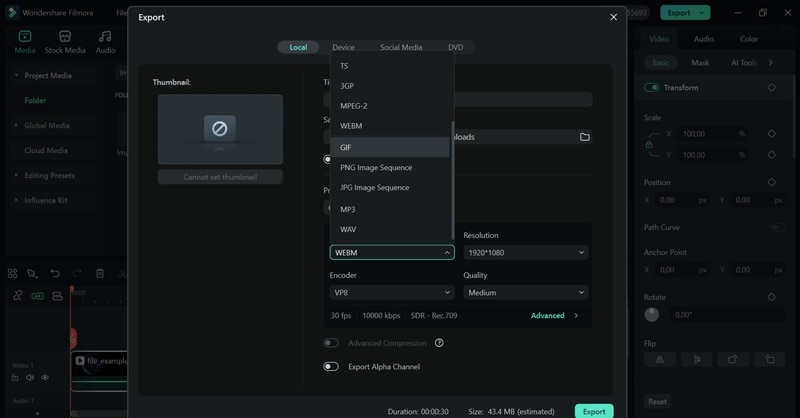Click the Reset button in properties panel
Screen dimensions: 800x418
pos(657,402)
